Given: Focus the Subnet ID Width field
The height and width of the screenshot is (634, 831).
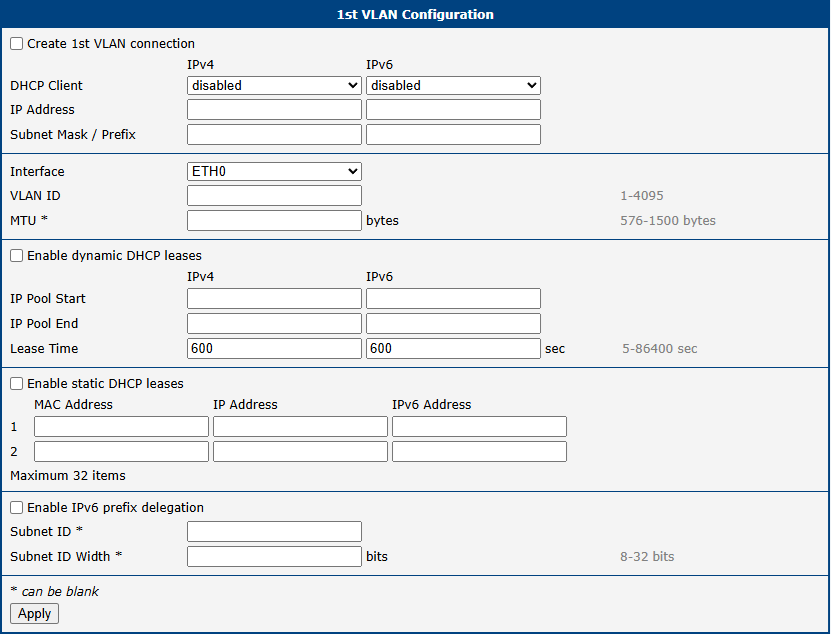Looking at the screenshot, I should [x=275, y=557].
